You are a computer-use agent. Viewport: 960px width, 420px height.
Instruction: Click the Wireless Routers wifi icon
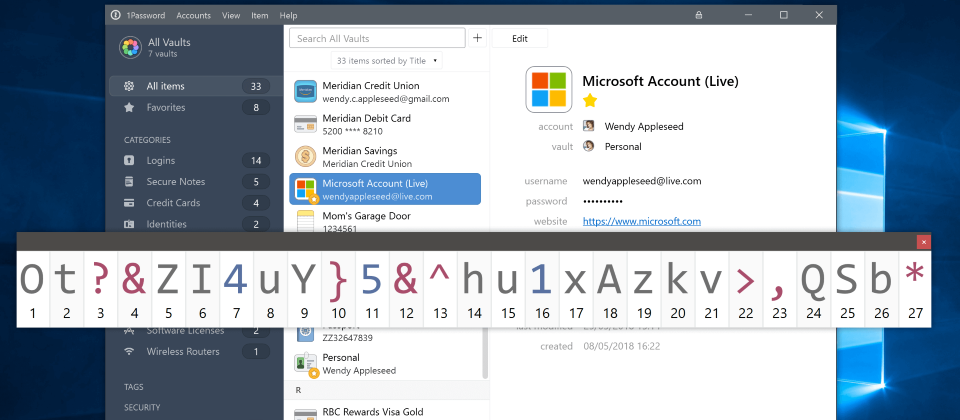pyautogui.click(x=129, y=351)
